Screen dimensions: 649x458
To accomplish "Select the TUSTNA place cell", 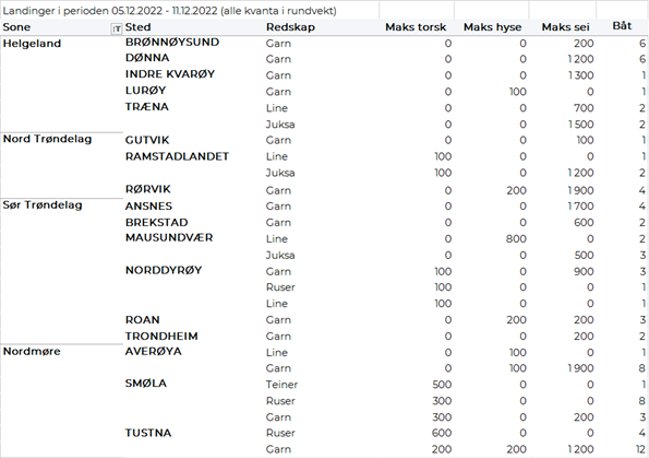I will click(148, 433).
